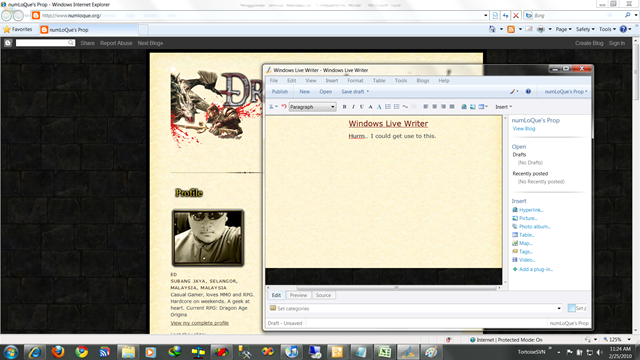Click the Blogger profile photo thumbnail
640x360 pixels.
[x=208, y=238]
